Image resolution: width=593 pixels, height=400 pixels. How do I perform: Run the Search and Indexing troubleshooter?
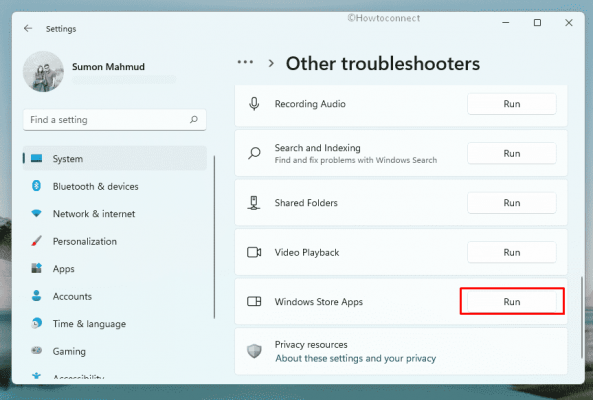tap(512, 153)
